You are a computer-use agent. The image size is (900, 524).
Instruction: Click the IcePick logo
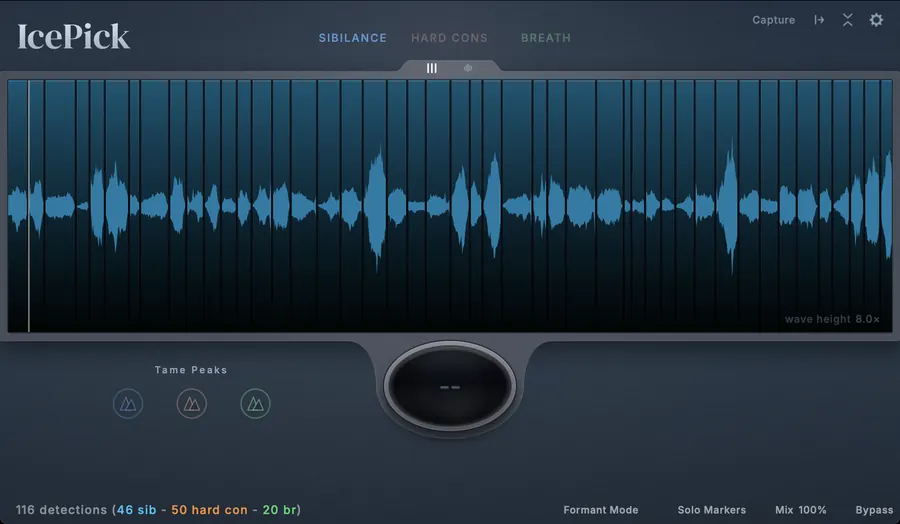click(x=73, y=37)
